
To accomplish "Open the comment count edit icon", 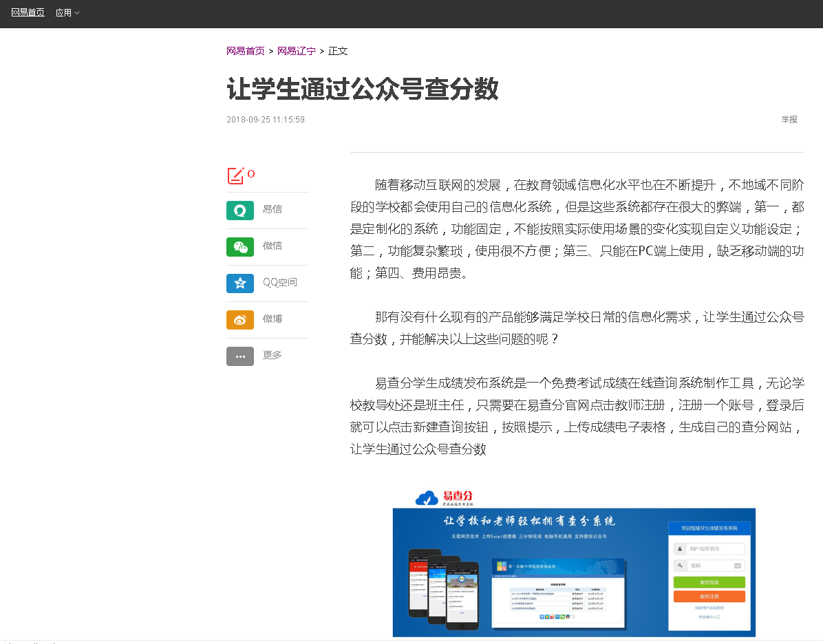I will coord(235,176).
